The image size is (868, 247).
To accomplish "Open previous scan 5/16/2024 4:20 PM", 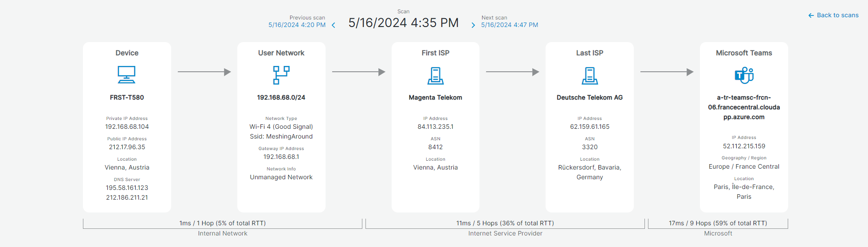I will (297, 25).
